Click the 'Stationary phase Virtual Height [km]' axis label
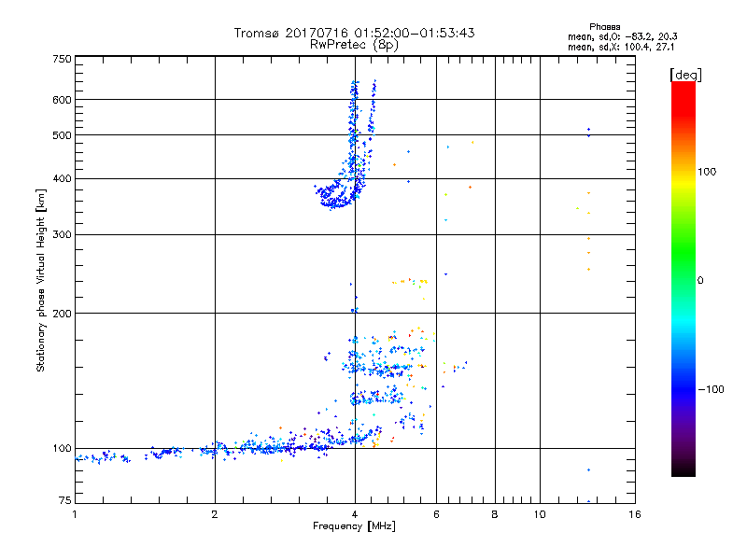 click(x=41, y=280)
